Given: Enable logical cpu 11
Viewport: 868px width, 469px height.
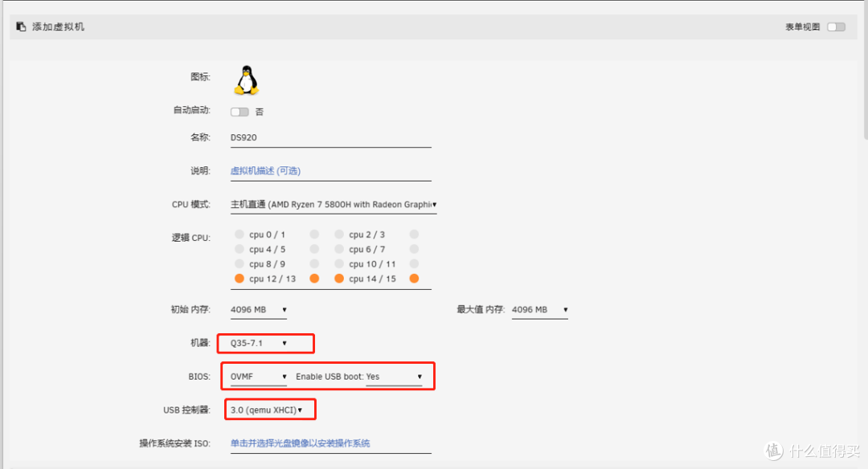Looking at the screenshot, I should coord(414,263).
